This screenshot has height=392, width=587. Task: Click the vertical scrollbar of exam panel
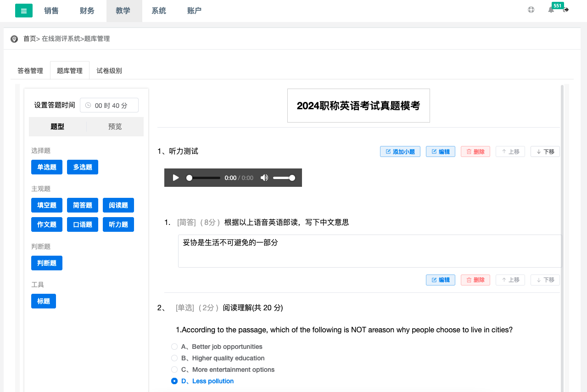[x=562, y=238]
